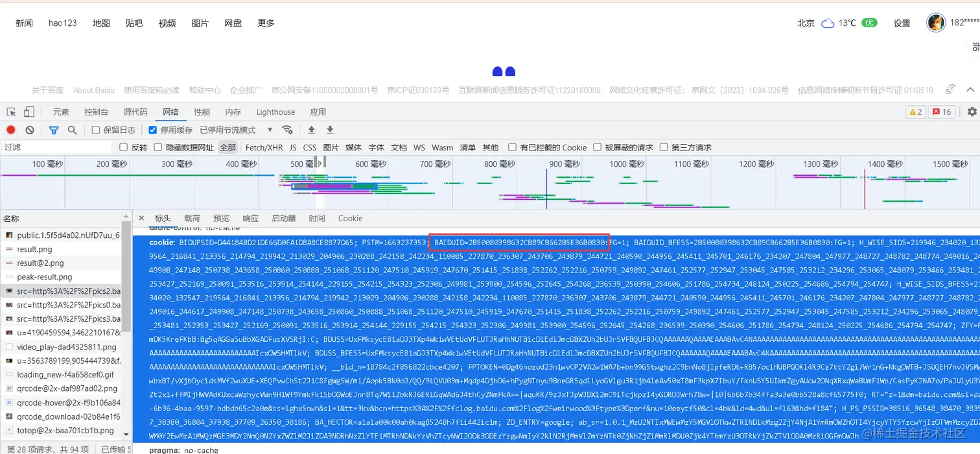Open the 贴吧 link
The width and height of the screenshot is (980, 454).
tap(134, 23)
